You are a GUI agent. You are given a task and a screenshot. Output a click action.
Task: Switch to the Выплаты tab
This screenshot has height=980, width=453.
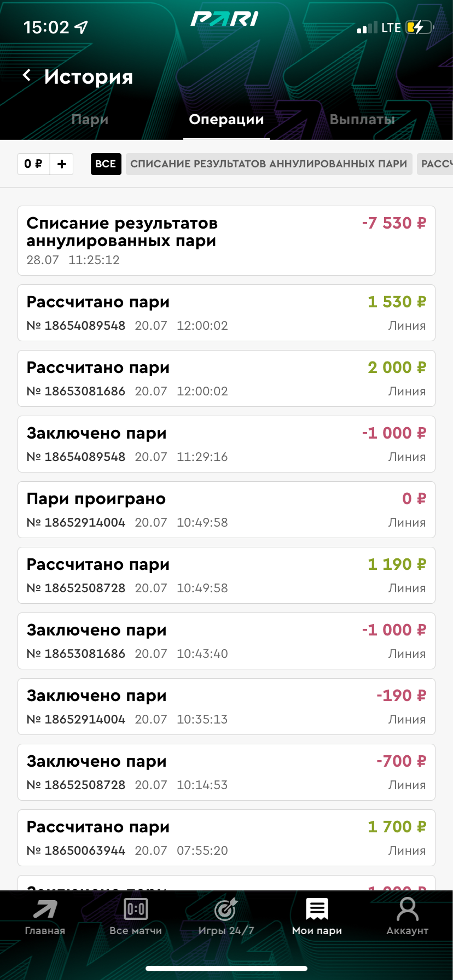pos(362,119)
